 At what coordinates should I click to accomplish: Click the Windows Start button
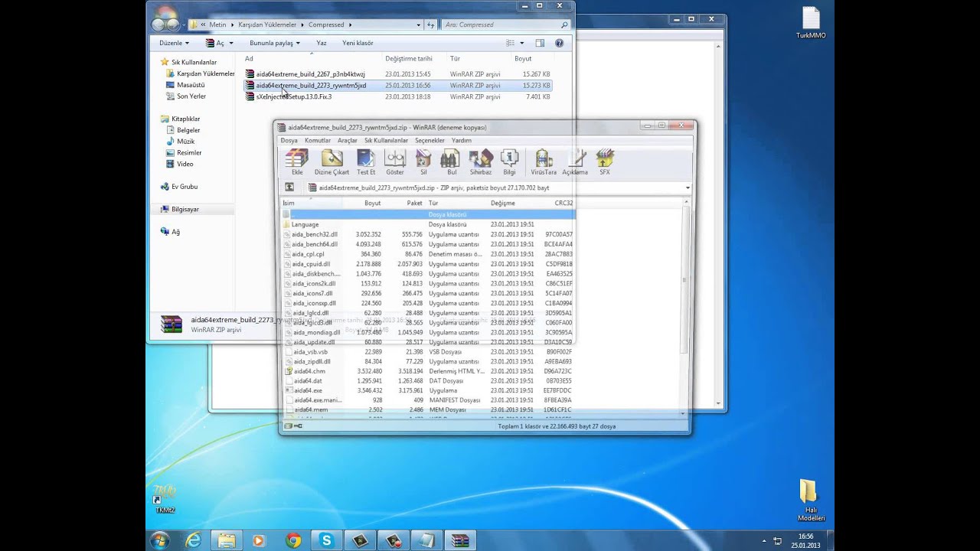tap(159, 540)
